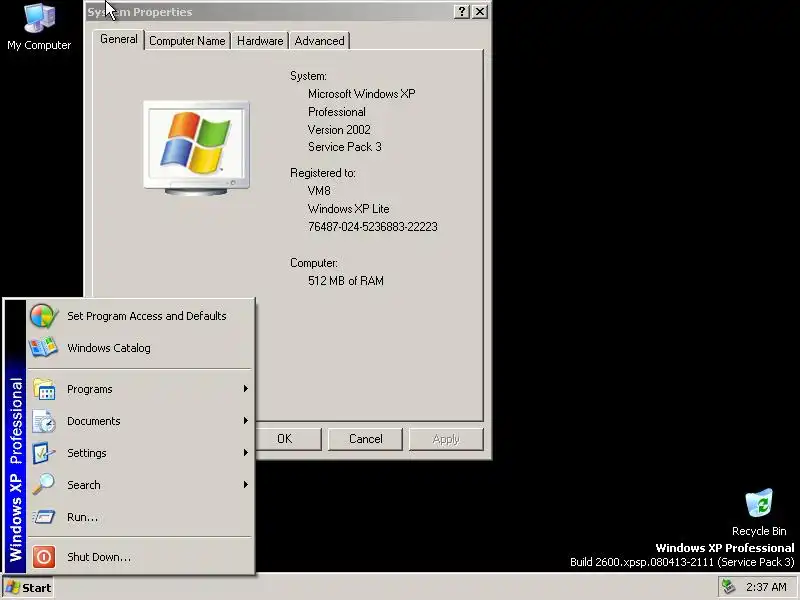Screen dimensions: 800x600
Task: Click the System: label
Action: [308, 76]
